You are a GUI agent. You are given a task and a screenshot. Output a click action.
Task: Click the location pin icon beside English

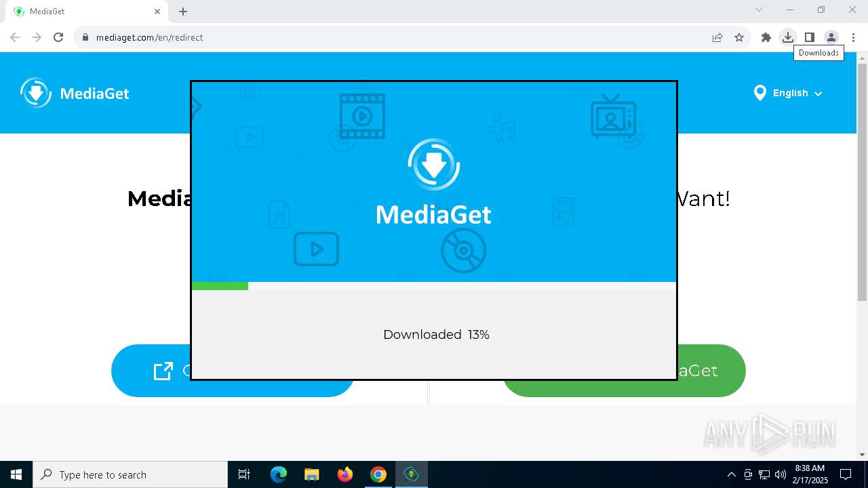click(759, 93)
